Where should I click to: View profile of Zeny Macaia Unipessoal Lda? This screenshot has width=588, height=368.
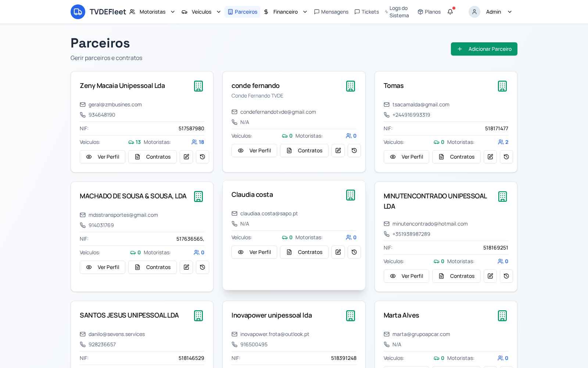point(103,157)
